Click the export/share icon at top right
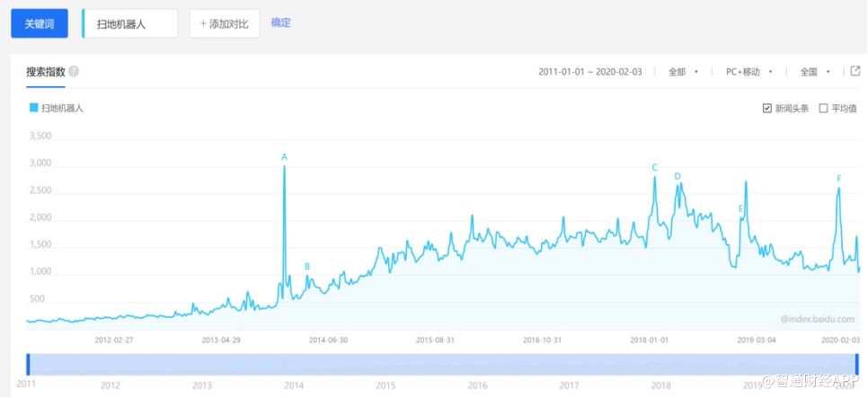 tap(854, 71)
